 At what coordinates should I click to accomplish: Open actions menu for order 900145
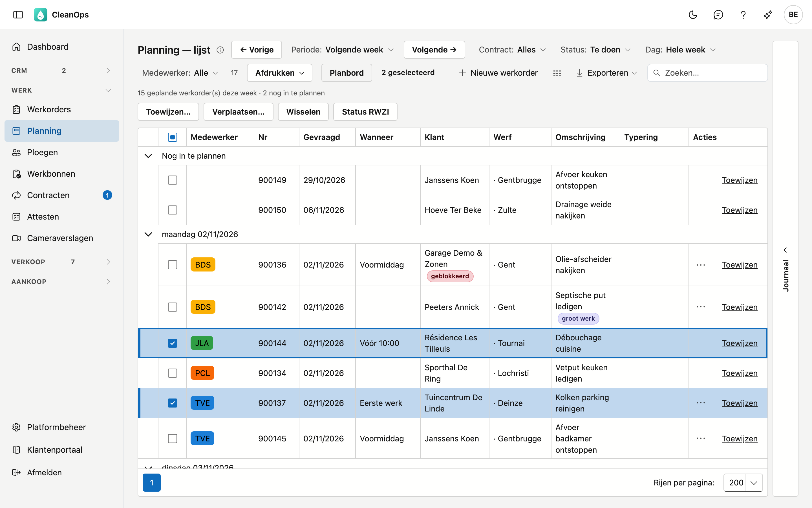[x=701, y=439]
